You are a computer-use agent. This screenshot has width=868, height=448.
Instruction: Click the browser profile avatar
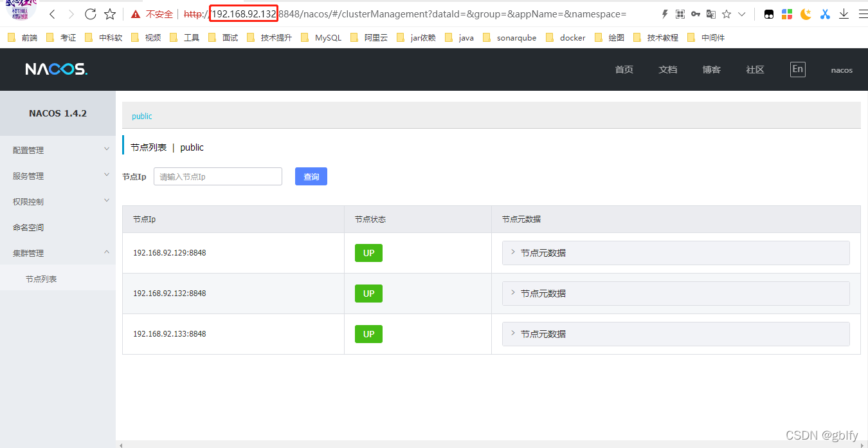coord(21,10)
